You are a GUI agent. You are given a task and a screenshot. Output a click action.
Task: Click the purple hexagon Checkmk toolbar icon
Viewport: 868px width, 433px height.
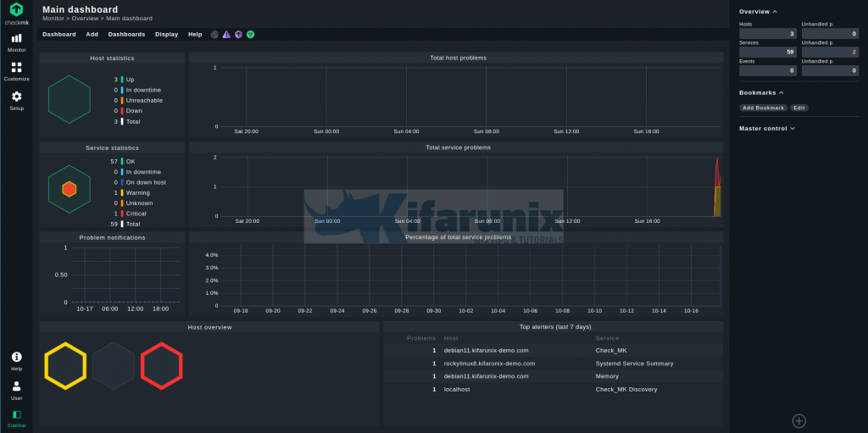238,35
